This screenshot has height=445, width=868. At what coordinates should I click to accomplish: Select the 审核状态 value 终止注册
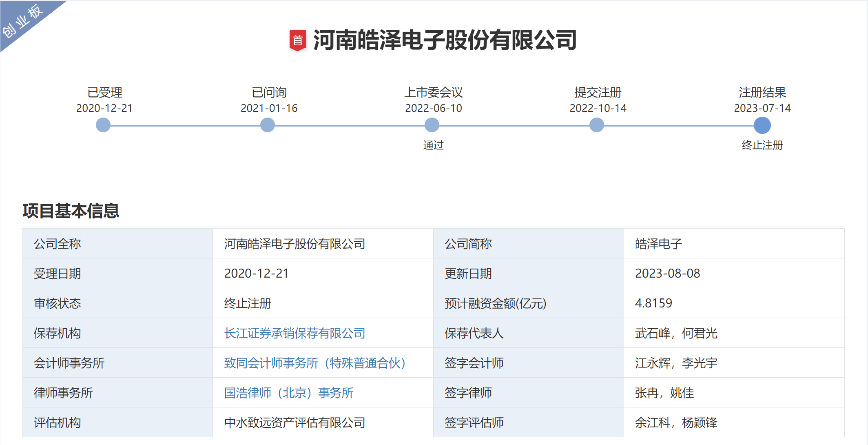pyautogui.click(x=246, y=303)
